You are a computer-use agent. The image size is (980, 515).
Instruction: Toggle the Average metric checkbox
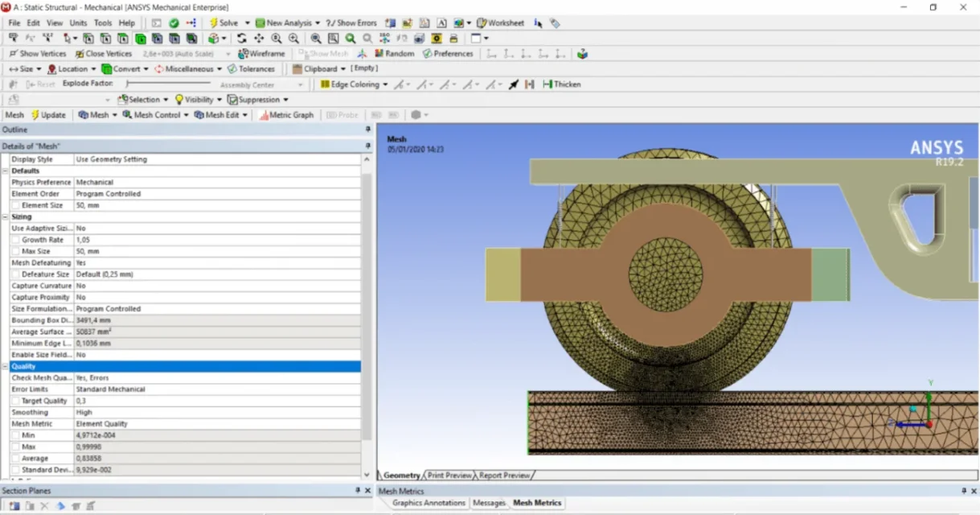pos(16,458)
